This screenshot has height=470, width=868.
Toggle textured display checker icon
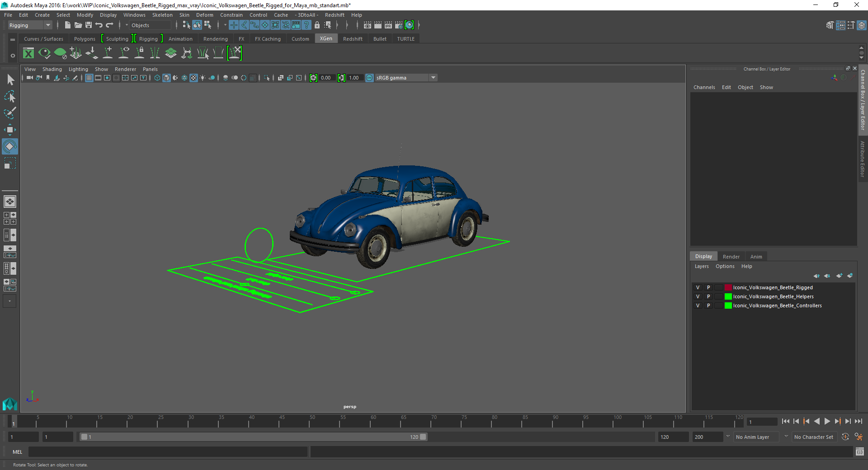[x=193, y=78]
